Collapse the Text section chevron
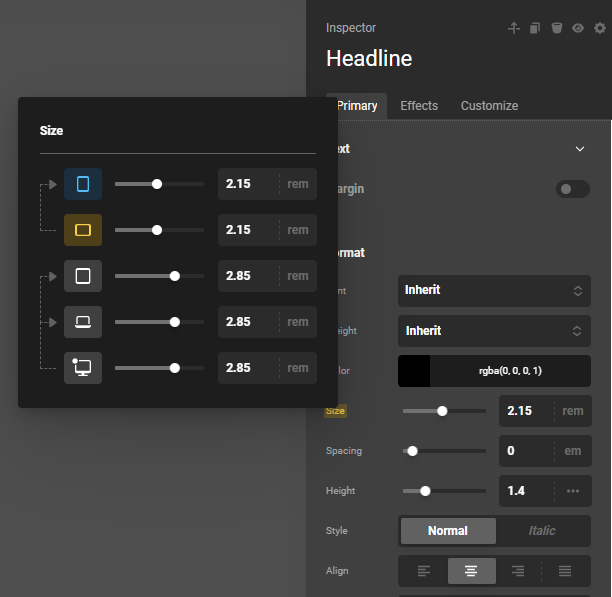This screenshot has width=612, height=597. tap(580, 149)
